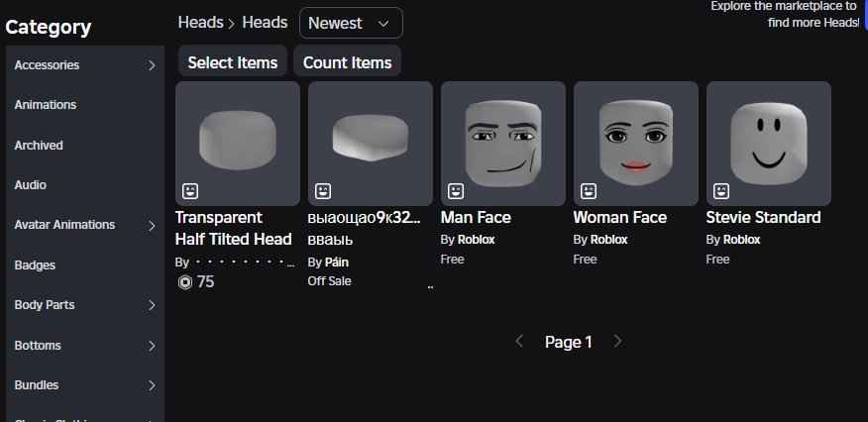Go to the previous page arrow

click(519, 342)
